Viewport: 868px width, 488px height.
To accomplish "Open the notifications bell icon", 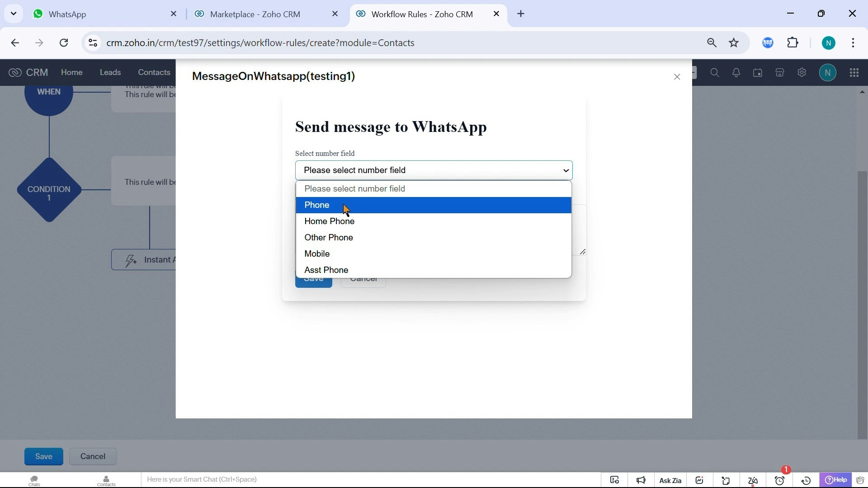I will click(736, 73).
